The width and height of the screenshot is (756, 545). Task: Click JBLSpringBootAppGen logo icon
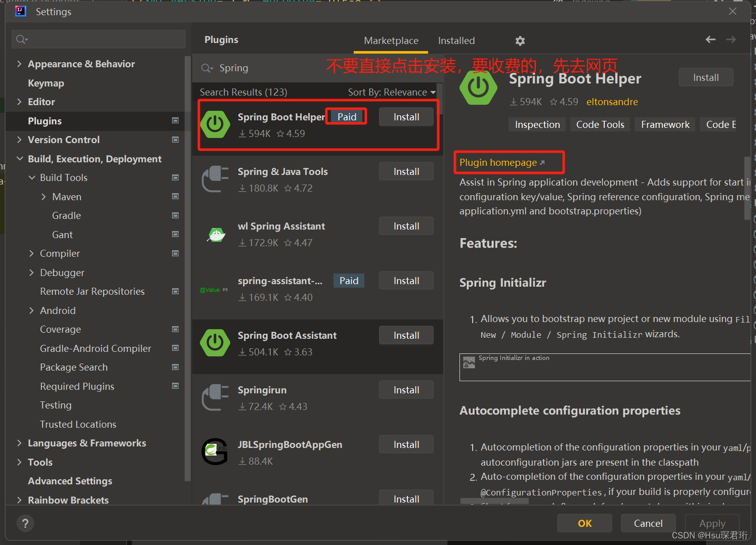[215, 451]
